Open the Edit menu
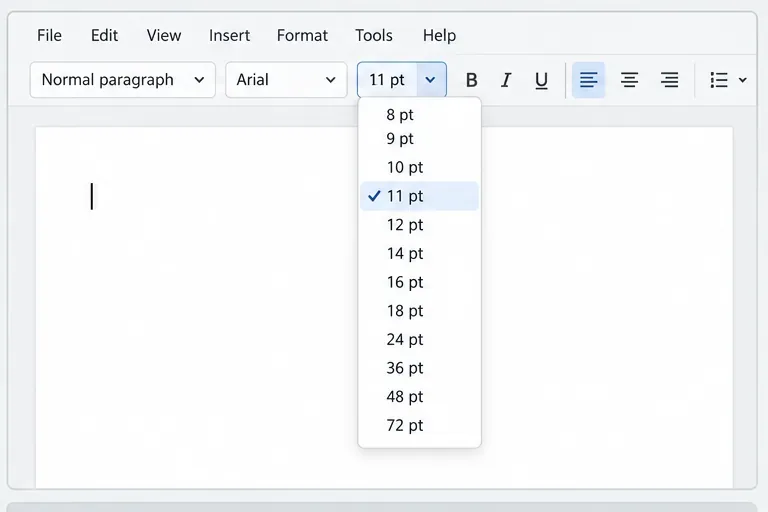The width and height of the screenshot is (768, 512). click(x=104, y=35)
